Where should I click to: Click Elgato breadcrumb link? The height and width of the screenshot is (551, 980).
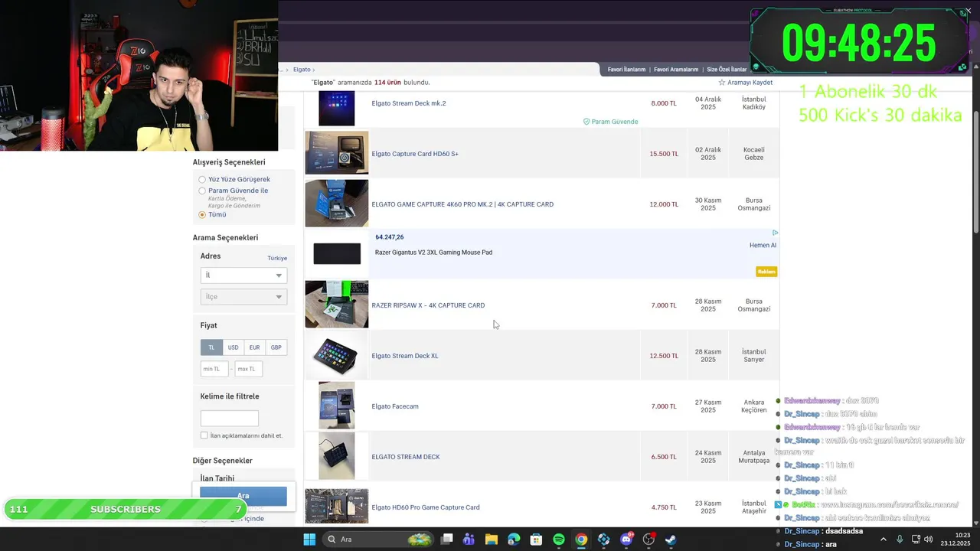click(x=302, y=70)
